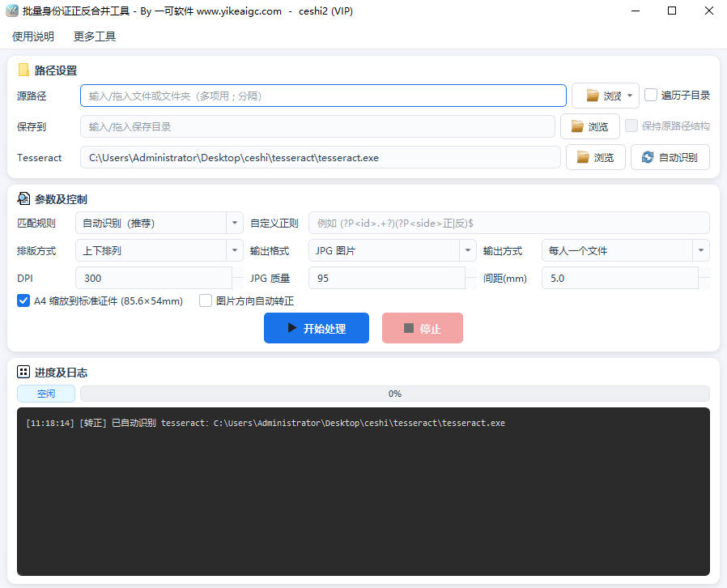The height and width of the screenshot is (588, 727).
Task: Click the DPI spinner stepper control
Action: pyautogui.click(x=238, y=278)
